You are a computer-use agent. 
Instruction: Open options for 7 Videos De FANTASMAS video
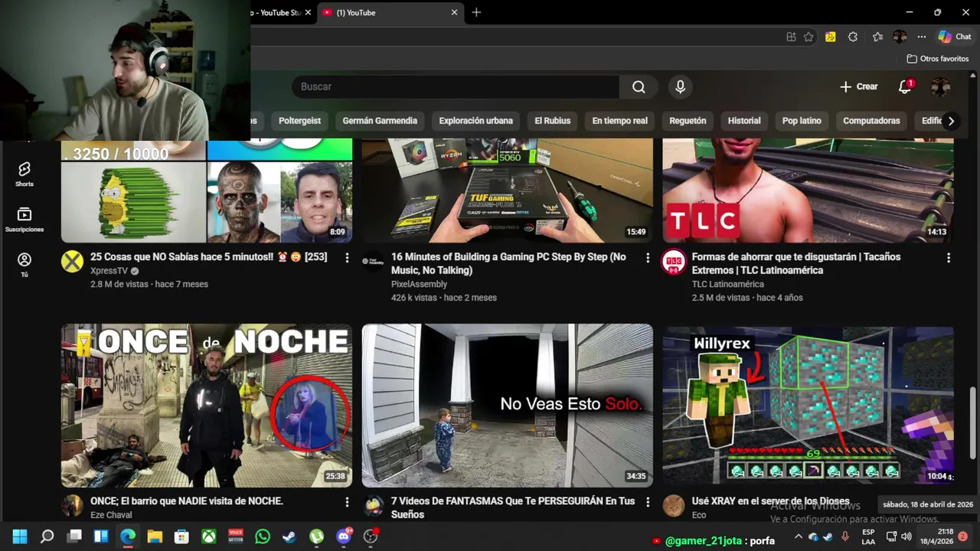648,502
